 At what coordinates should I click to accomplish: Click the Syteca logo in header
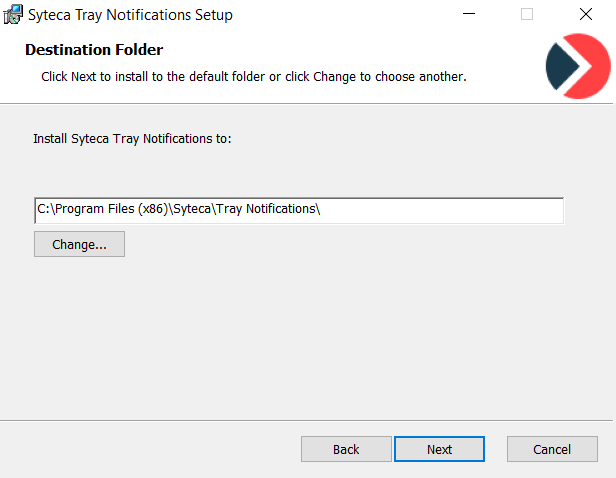tap(577, 66)
